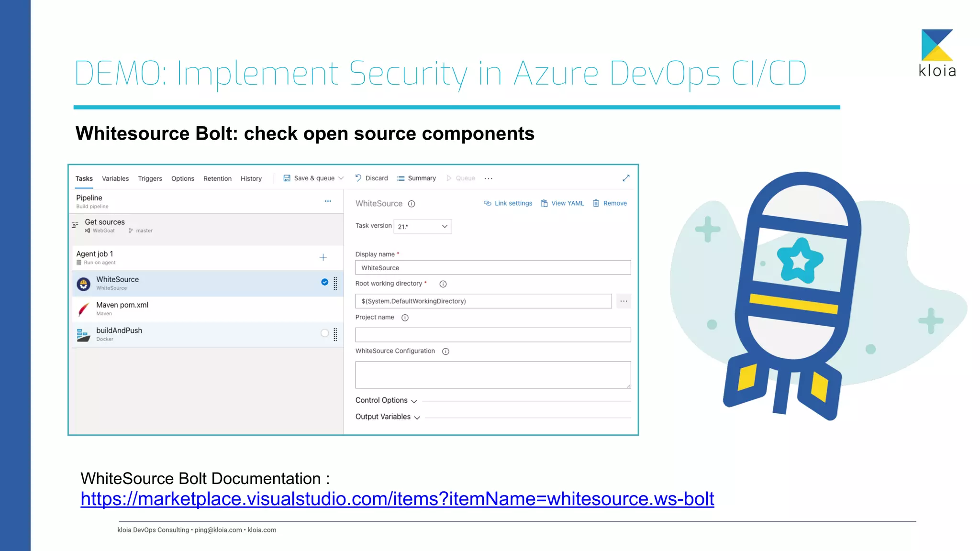Switch to the Options tab
The height and width of the screenshot is (551, 980).
coord(183,178)
